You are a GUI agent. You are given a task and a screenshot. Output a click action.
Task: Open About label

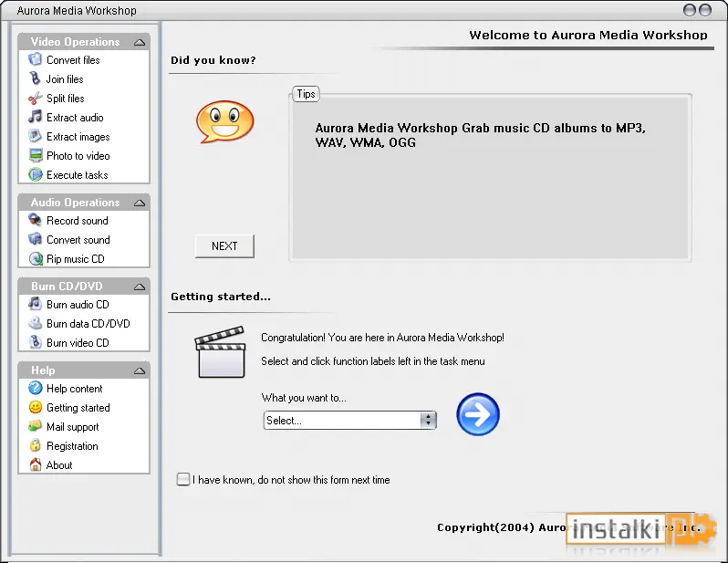59,465
